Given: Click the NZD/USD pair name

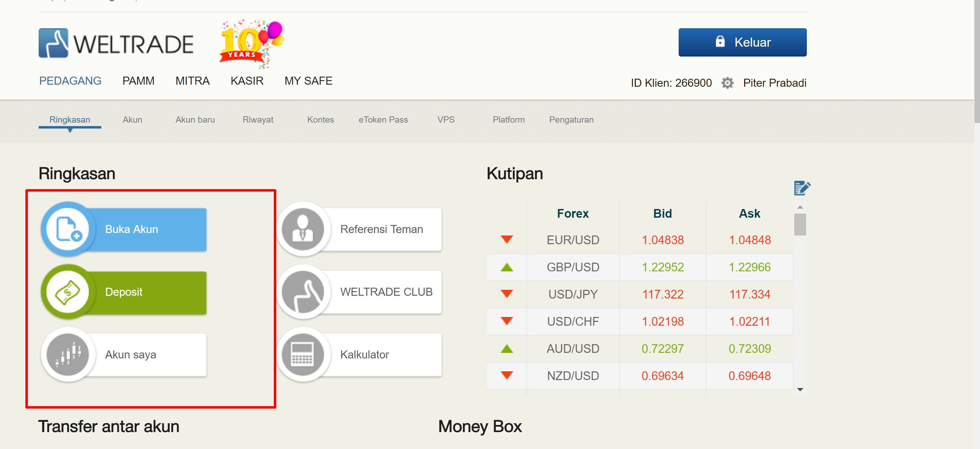Looking at the screenshot, I should coord(573,376).
